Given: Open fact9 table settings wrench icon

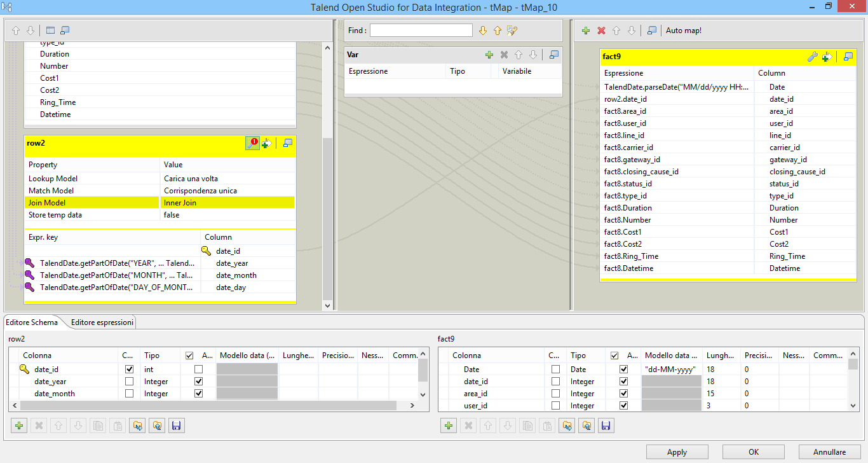Looking at the screenshot, I should [x=812, y=57].
